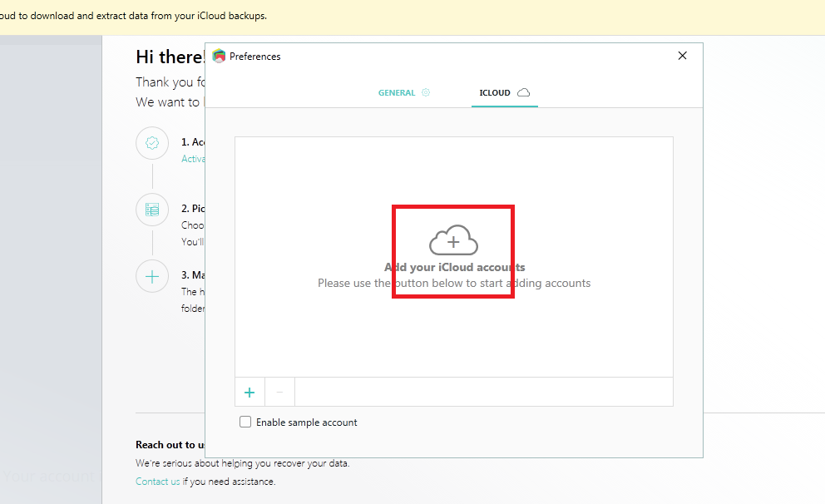Click the 'Reach out to us' heading
This screenshot has height=504, width=825.
tap(170, 445)
